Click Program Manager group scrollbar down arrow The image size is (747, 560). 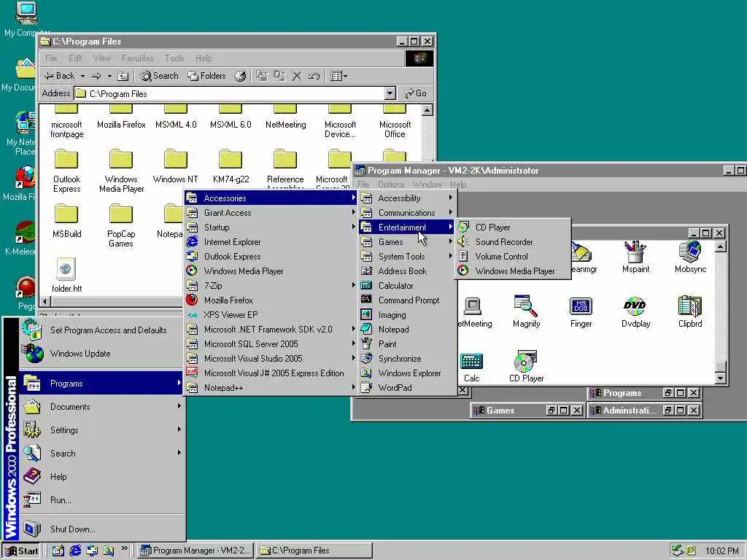point(720,378)
